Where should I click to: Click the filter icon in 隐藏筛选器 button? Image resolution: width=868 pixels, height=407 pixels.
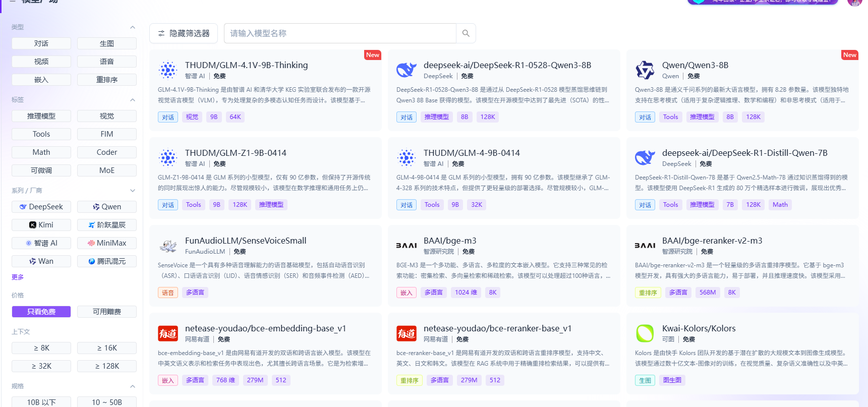(x=161, y=33)
